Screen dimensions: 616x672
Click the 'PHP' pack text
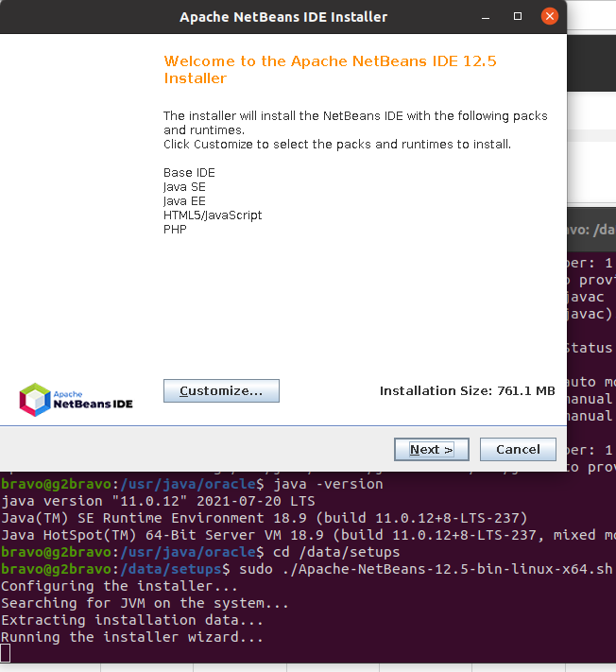[175, 230]
